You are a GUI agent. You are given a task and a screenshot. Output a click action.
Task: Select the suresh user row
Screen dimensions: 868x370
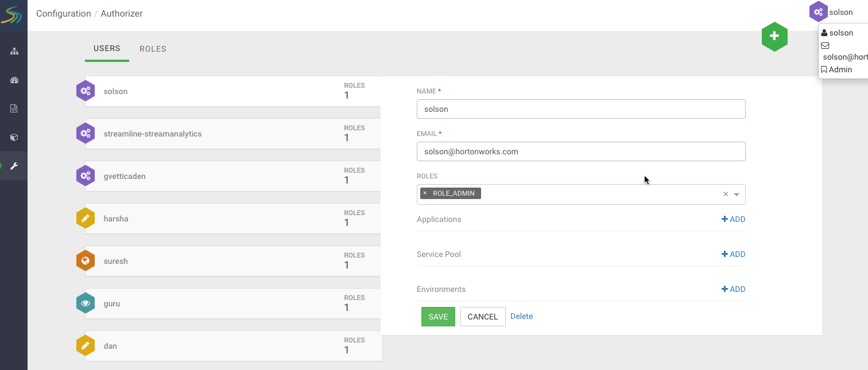click(233, 261)
